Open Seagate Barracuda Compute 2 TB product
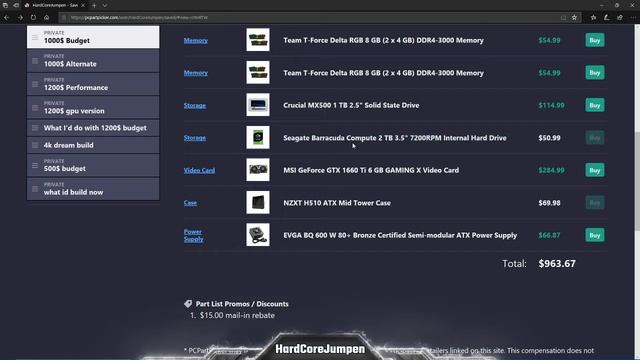 (x=395, y=138)
